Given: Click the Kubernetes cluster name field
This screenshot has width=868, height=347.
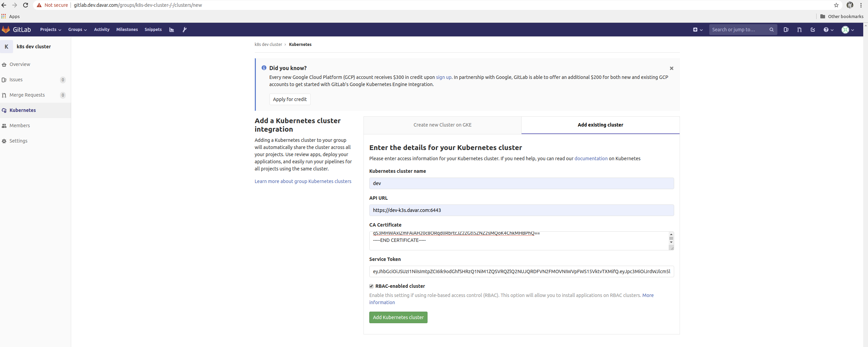Looking at the screenshot, I should pyautogui.click(x=521, y=183).
